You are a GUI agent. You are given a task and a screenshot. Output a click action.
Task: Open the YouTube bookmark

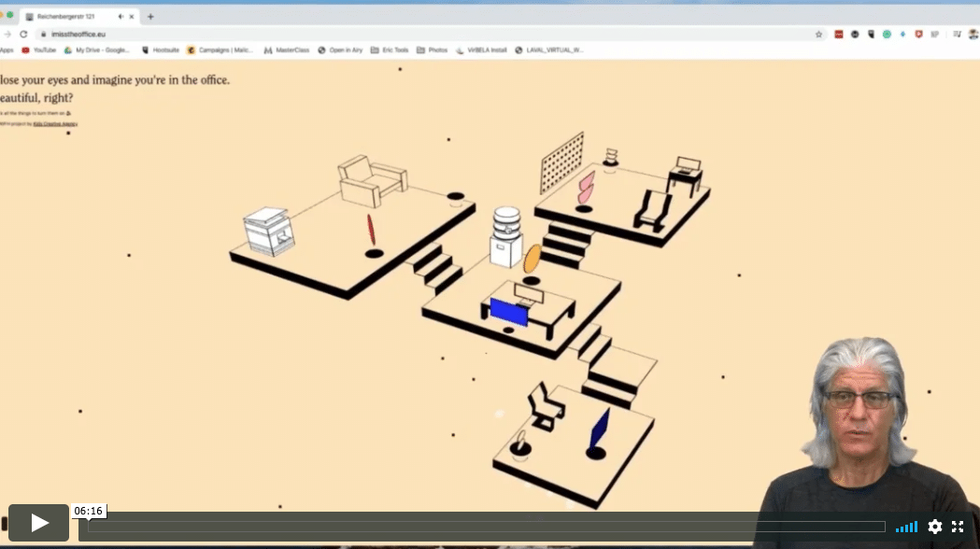click(x=38, y=50)
